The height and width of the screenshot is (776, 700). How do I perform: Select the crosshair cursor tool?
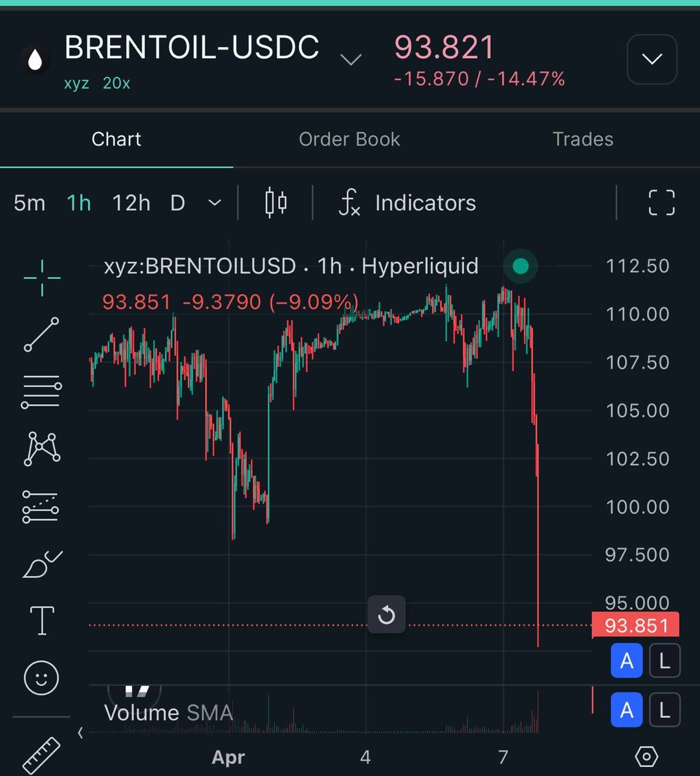(42, 278)
